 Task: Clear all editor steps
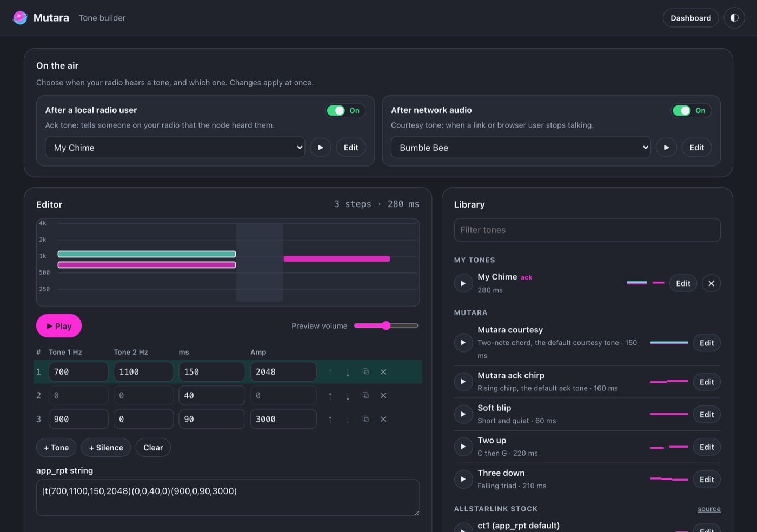[x=153, y=448]
